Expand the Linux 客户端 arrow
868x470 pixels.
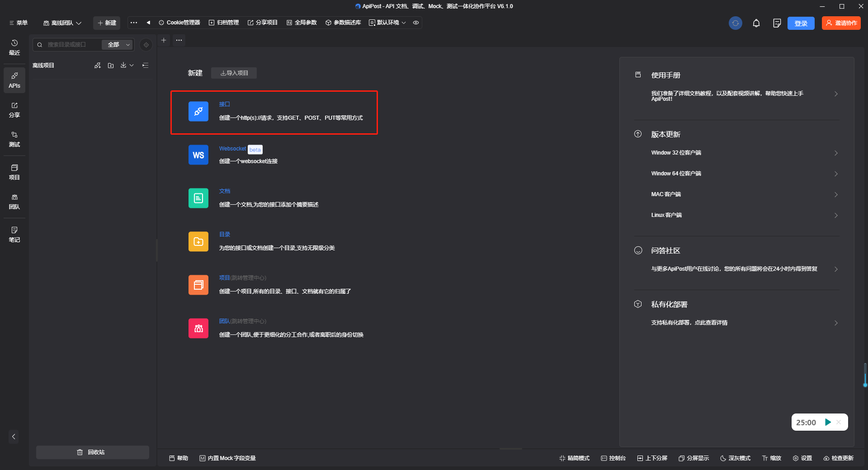pyautogui.click(x=836, y=216)
